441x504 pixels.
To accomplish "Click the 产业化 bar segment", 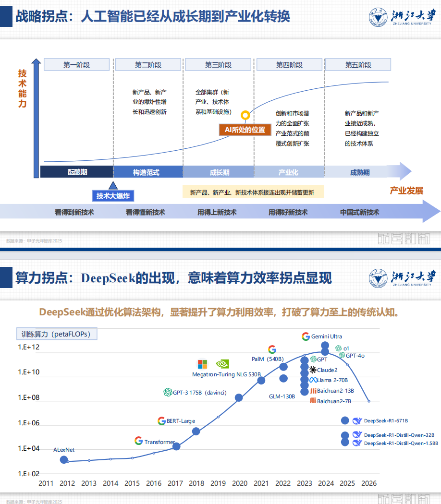I will tap(289, 172).
